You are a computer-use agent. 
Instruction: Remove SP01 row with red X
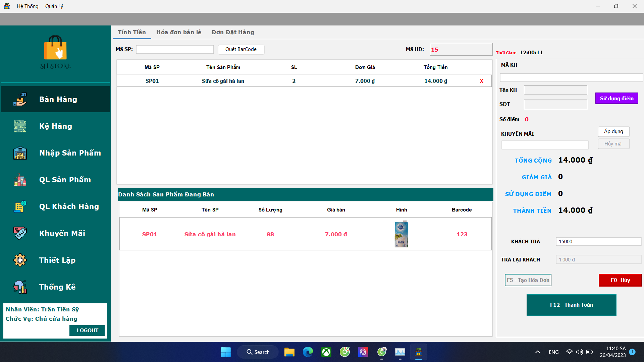(481, 81)
